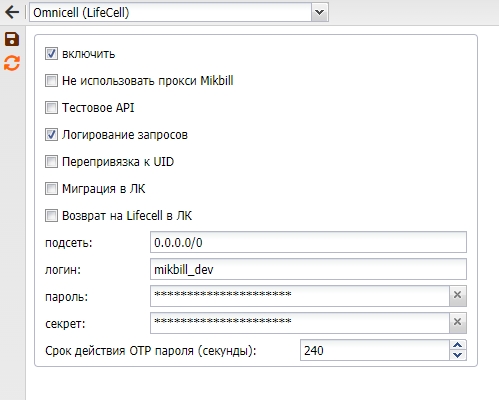Click 'Срок действия OTP пароля (секунды):' label
The width and height of the screenshot is (499, 400).
click(x=151, y=351)
